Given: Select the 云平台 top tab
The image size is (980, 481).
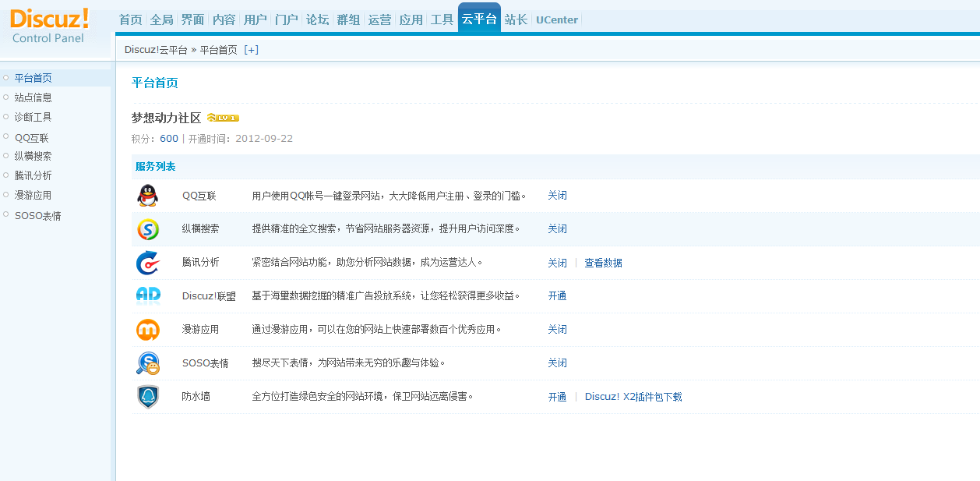Looking at the screenshot, I should coord(479,19).
